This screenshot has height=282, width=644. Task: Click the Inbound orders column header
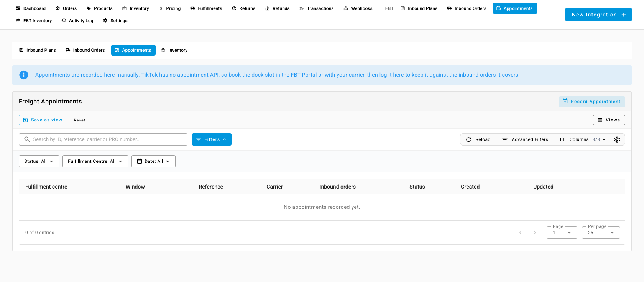point(338,187)
